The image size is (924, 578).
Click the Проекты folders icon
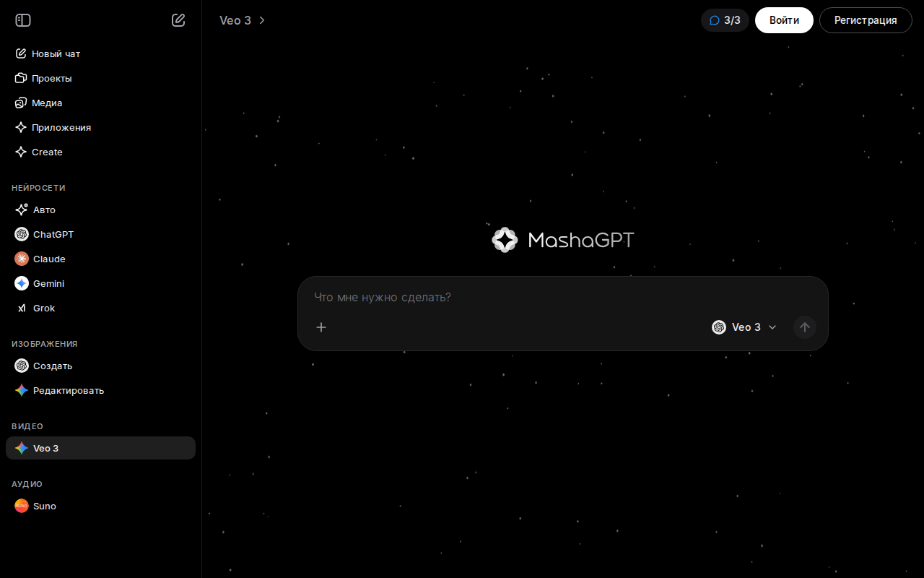coord(21,78)
